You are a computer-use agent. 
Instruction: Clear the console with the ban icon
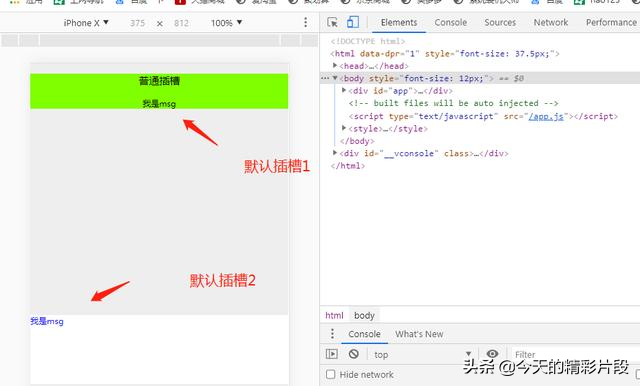353,354
